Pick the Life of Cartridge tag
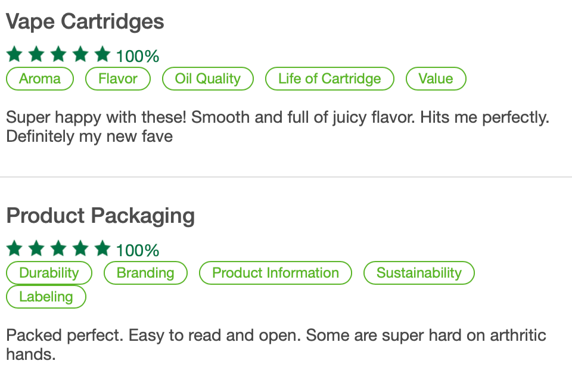This screenshot has width=572, height=392. (329, 79)
